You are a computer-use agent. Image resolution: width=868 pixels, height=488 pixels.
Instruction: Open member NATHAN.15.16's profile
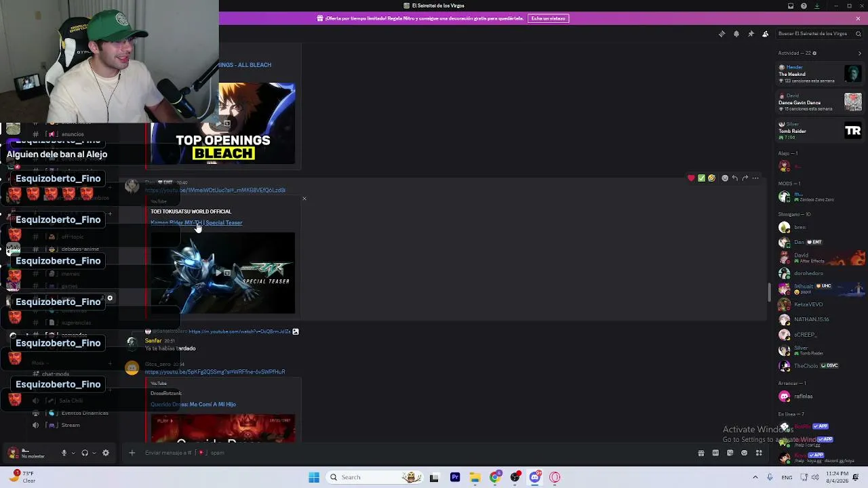[x=821, y=319]
